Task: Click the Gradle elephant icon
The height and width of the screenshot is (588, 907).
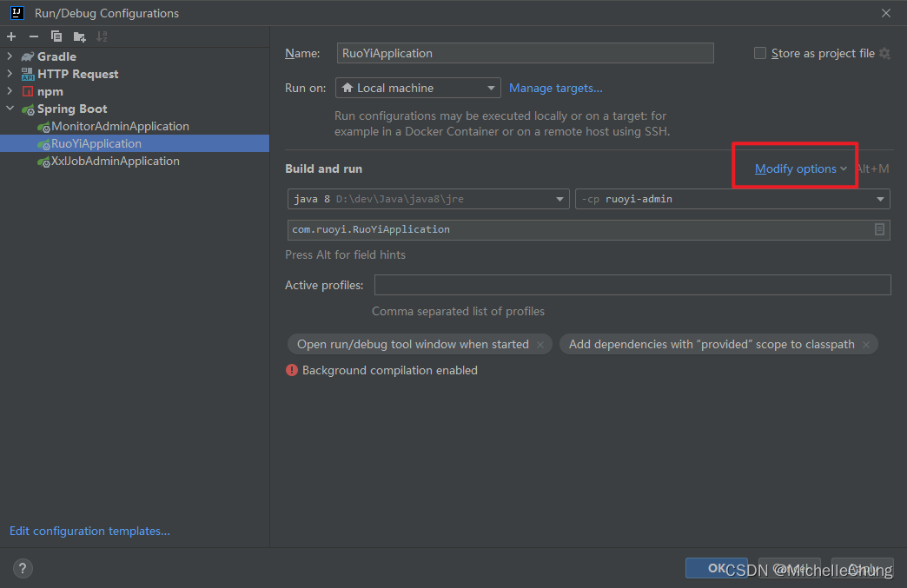Action: 27,56
